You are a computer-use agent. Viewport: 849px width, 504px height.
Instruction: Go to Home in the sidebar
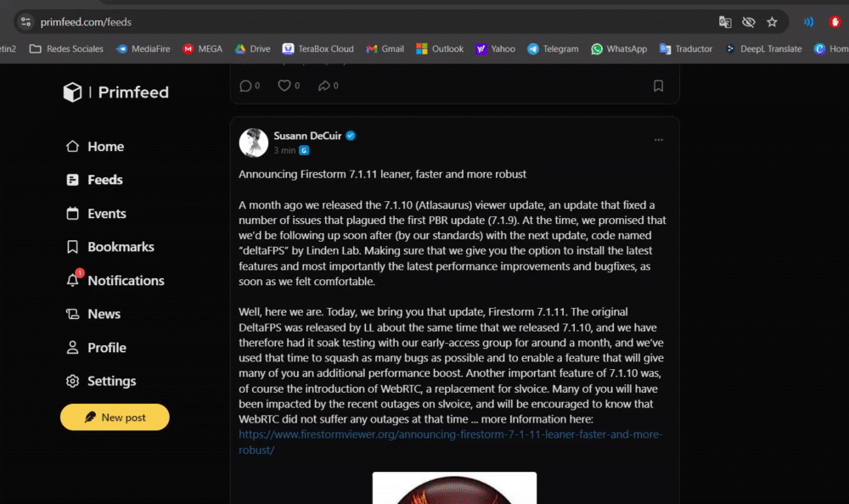tap(95, 146)
